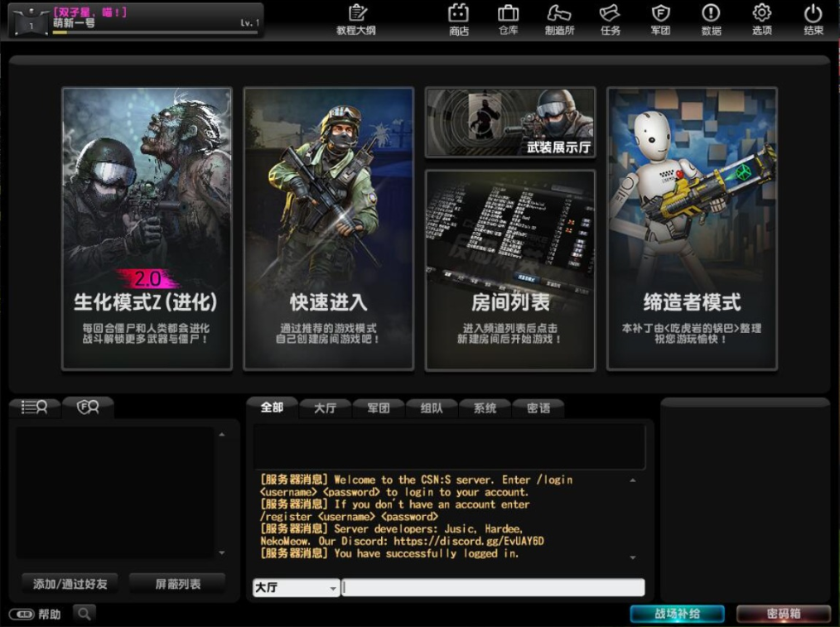Open the 军团 clan icon in top bar

point(660,20)
